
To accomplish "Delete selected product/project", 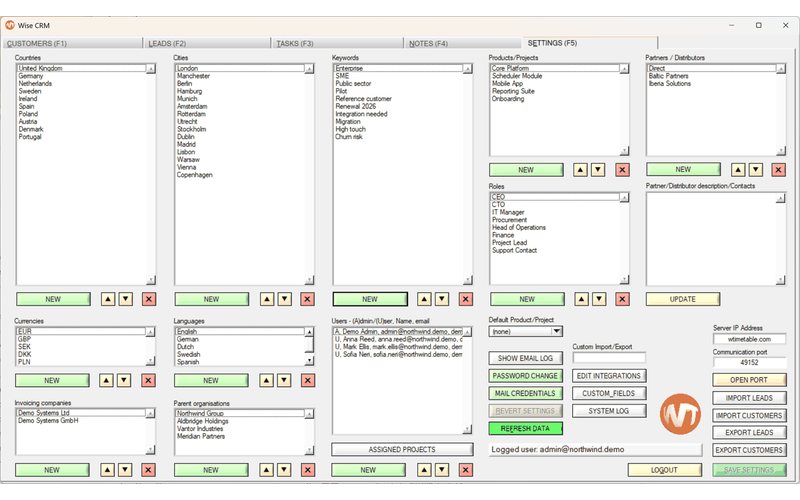I will tap(622, 169).
